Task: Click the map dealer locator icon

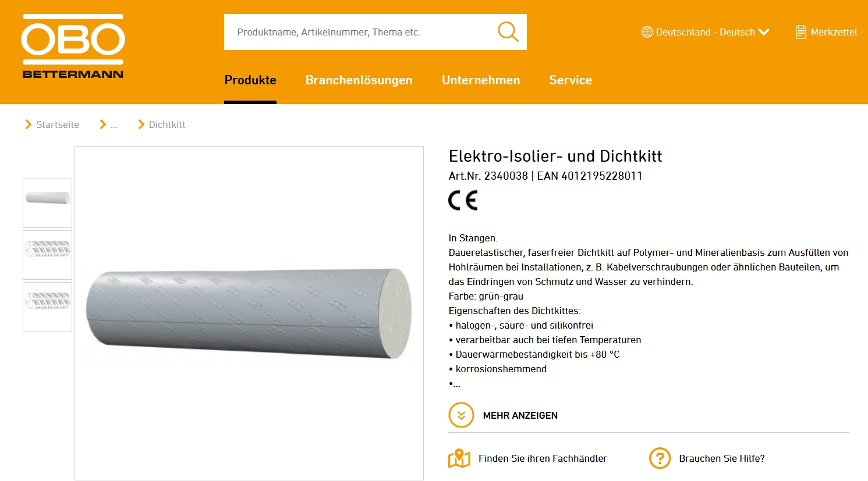Action: (x=459, y=458)
